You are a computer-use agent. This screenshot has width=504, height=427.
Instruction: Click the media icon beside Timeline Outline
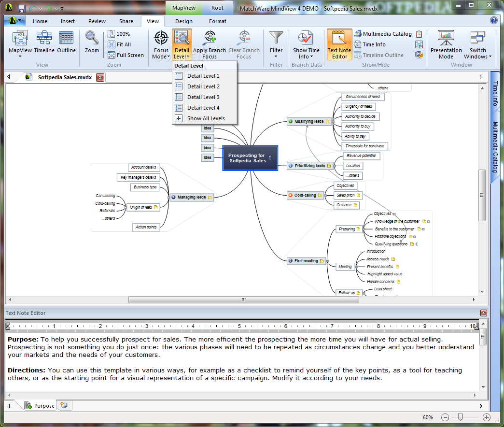click(419, 55)
